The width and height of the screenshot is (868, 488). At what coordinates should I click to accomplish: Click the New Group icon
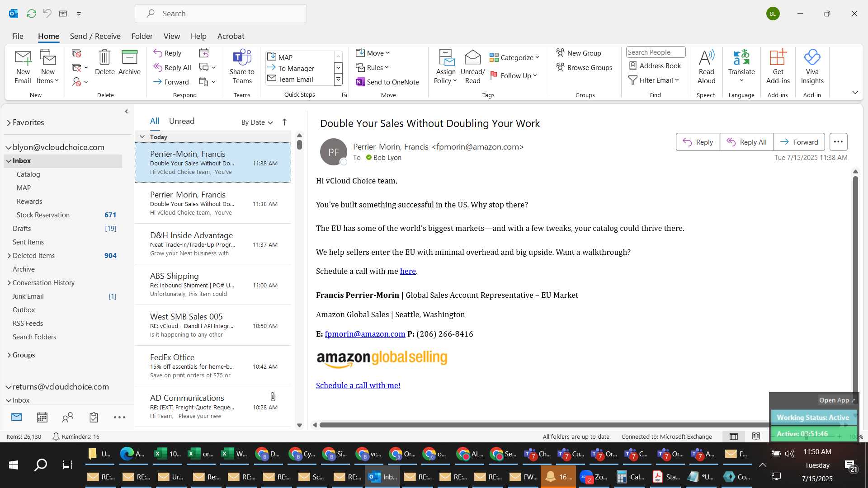pos(579,53)
